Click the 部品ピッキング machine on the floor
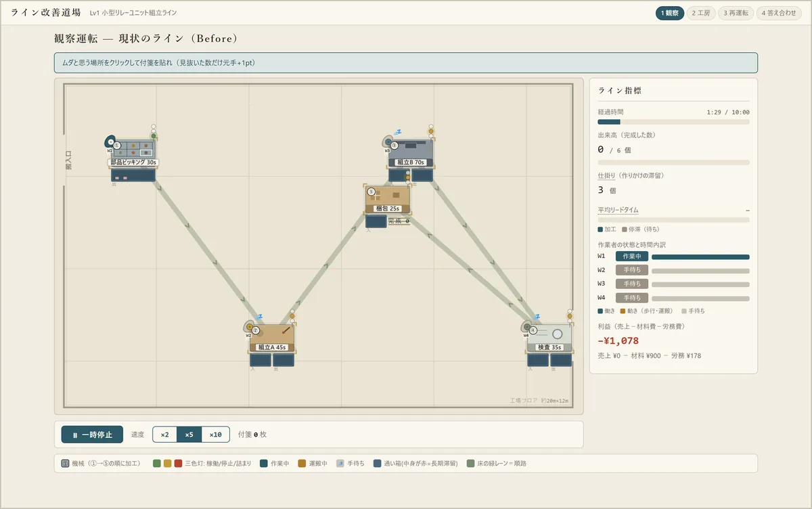The width and height of the screenshot is (812, 509). click(x=133, y=154)
